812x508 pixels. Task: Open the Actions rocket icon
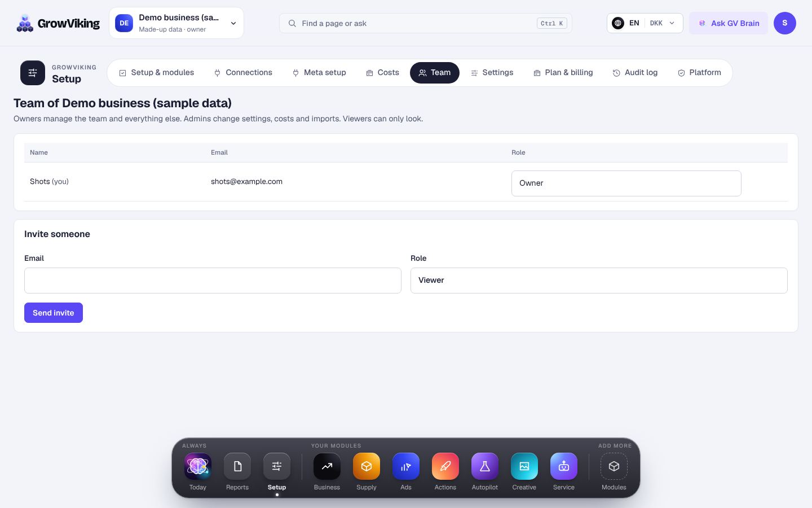pos(445,466)
